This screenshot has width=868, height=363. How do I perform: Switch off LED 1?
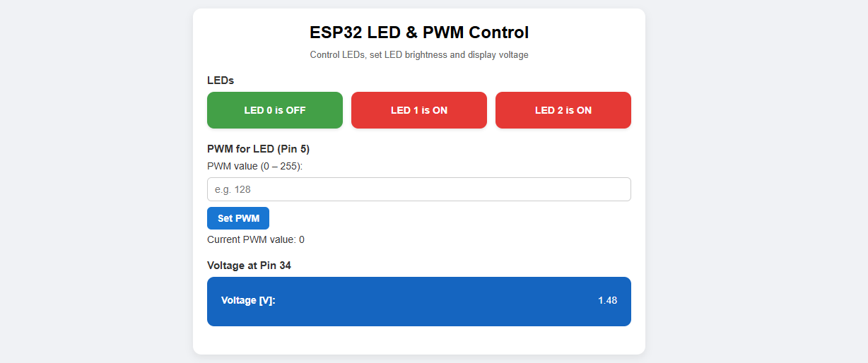tap(418, 110)
